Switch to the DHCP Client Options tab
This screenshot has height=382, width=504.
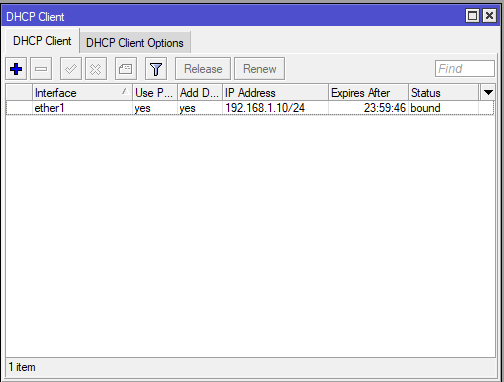point(135,43)
